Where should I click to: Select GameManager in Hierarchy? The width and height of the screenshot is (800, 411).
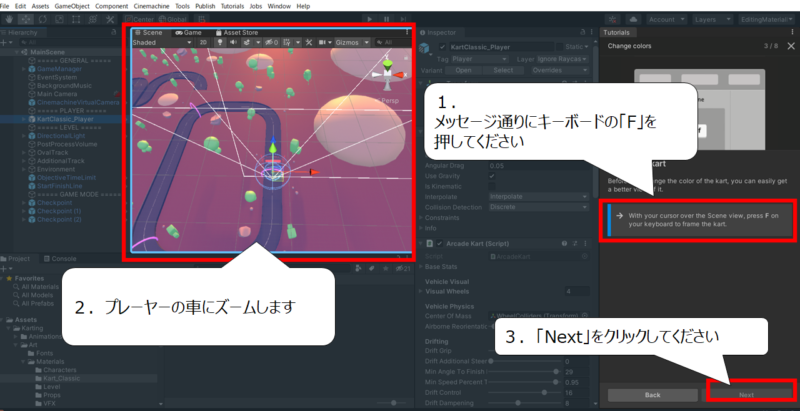click(x=59, y=69)
